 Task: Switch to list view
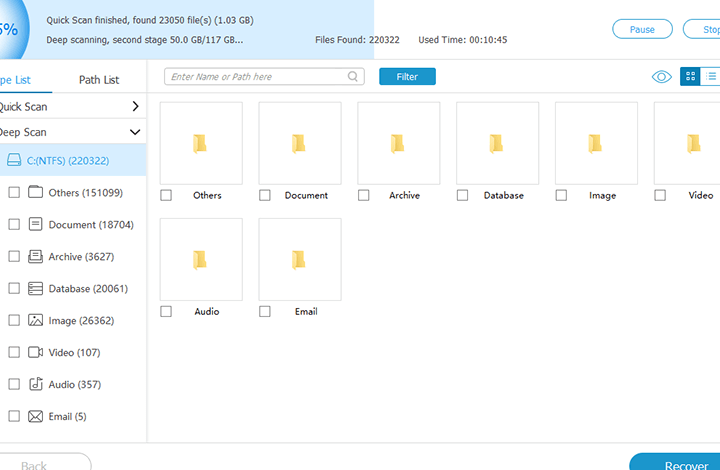click(710, 77)
